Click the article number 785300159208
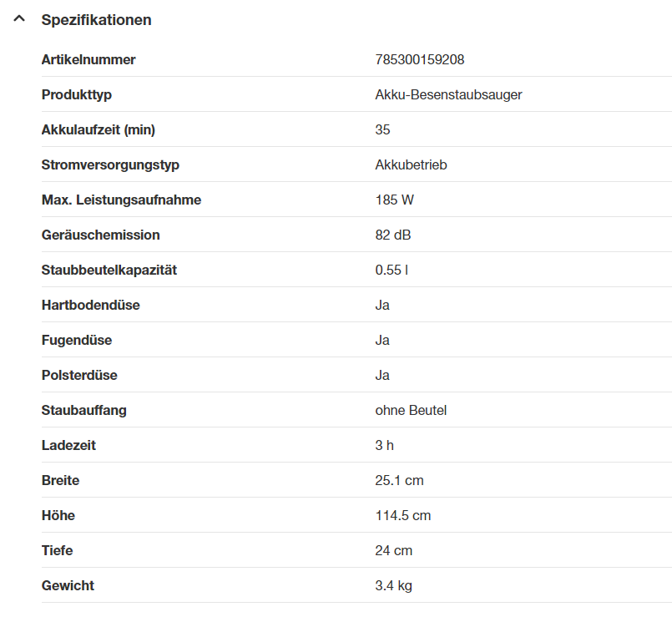The height and width of the screenshot is (617, 672). pos(426,60)
